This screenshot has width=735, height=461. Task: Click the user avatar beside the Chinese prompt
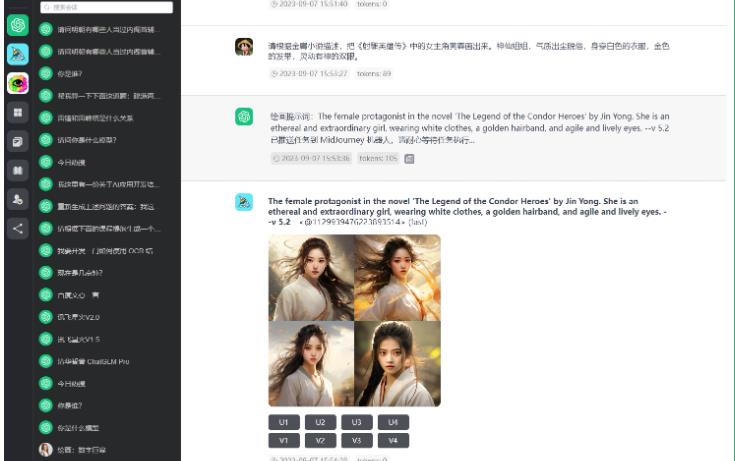point(244,47)
